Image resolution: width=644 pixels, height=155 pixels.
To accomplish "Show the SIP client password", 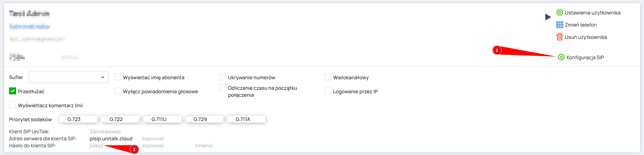I will point(96,145).
